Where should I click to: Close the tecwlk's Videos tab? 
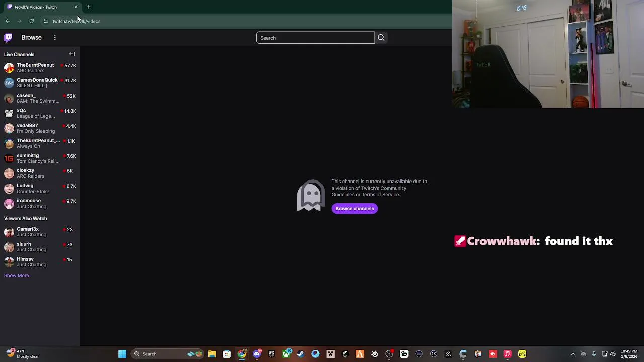click(76, 7)
